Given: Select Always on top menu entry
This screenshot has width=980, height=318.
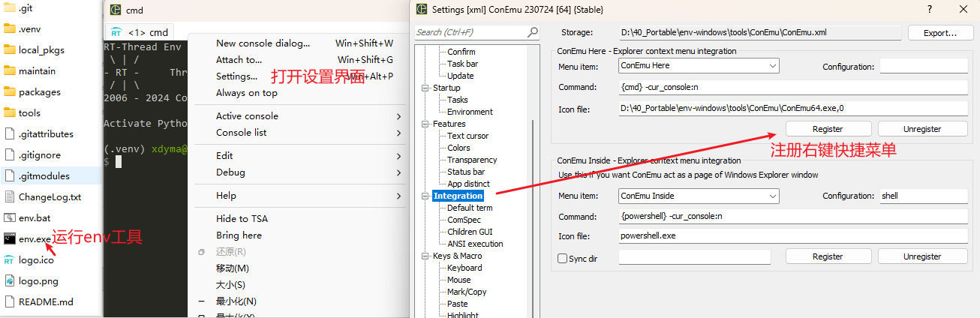Looking at the screenshot, I should [x=246, y=93].
